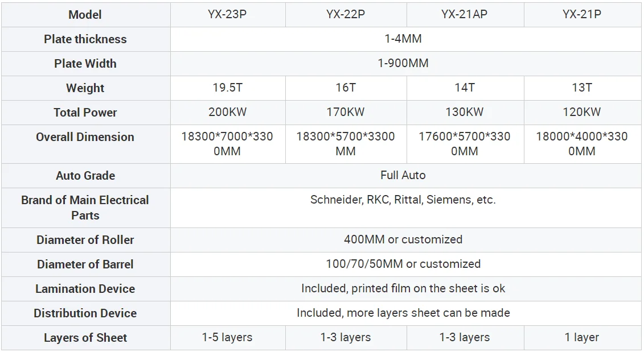Click the Plate thickness row label
Screen dimensions: 644x352
(85, 39)
